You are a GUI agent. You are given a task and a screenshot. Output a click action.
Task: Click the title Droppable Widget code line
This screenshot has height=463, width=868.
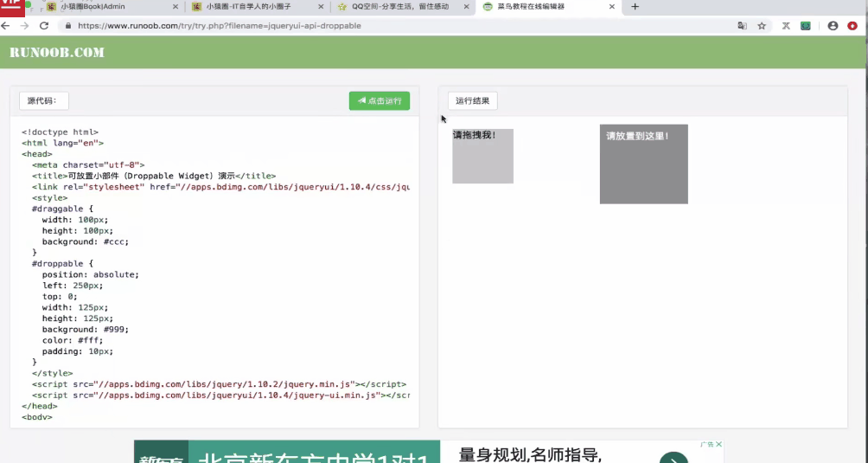pyautogui.click(x=154, y=177)
